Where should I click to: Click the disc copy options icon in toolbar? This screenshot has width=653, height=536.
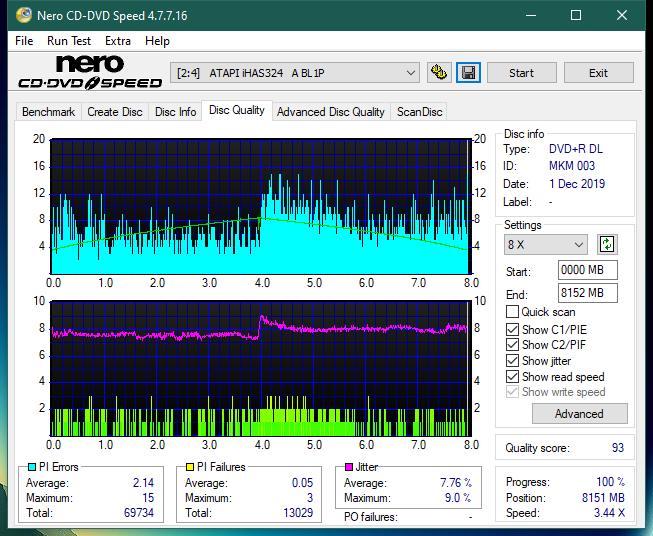(x=438, y=73)
